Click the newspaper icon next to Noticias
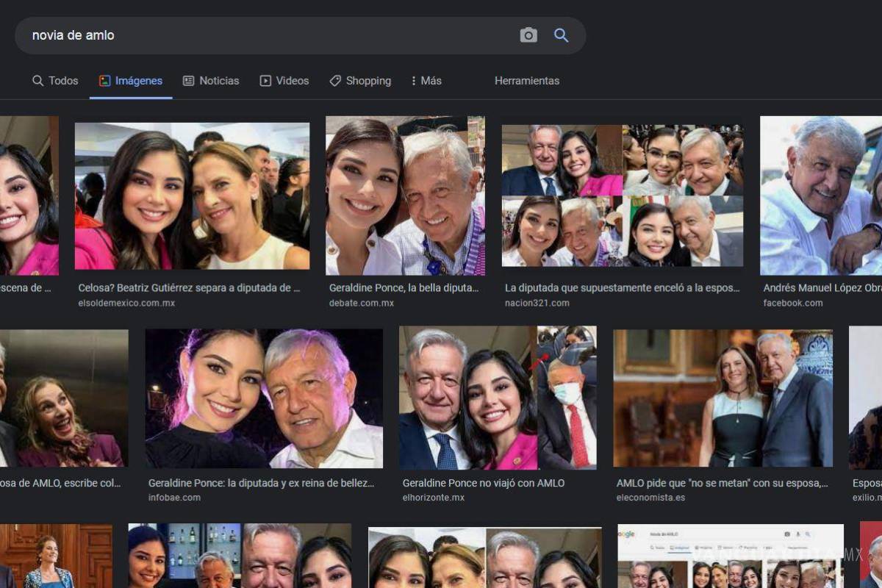This screenshot has height=588, width=882. 187,81
